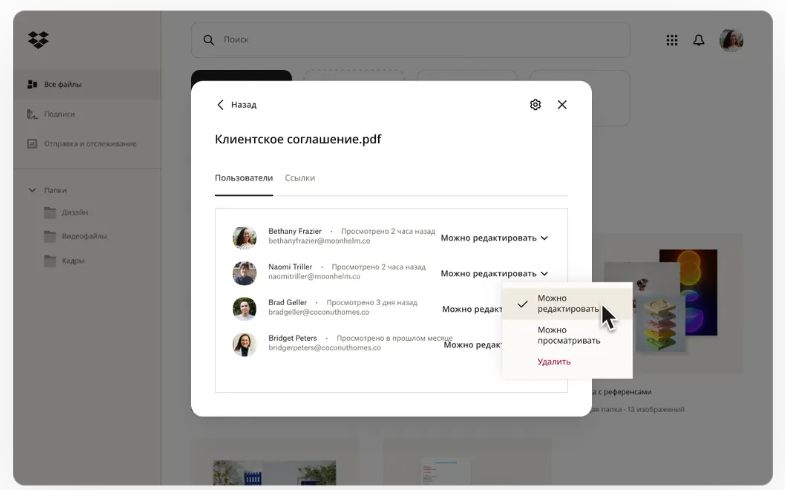Click Bridget Peters' profile picture
Screen dimensions: 785x490
pos(244,344)
